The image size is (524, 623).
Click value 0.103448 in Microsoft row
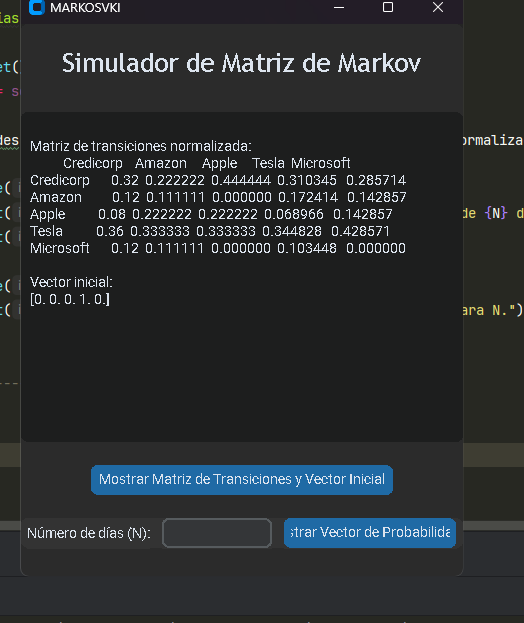click(307, 248)
